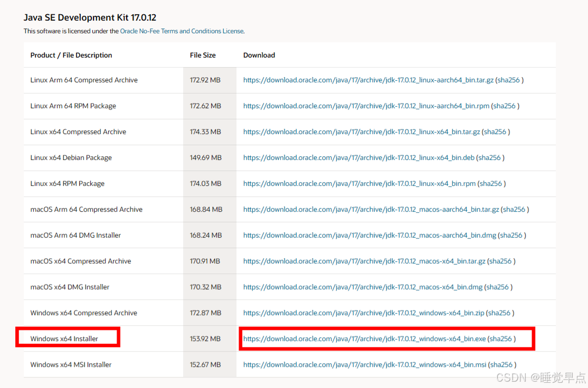Screen dimensions: 588x388
Task: Click the 'Download' column header
Action: pyautogui.click(x=259, y=55)
